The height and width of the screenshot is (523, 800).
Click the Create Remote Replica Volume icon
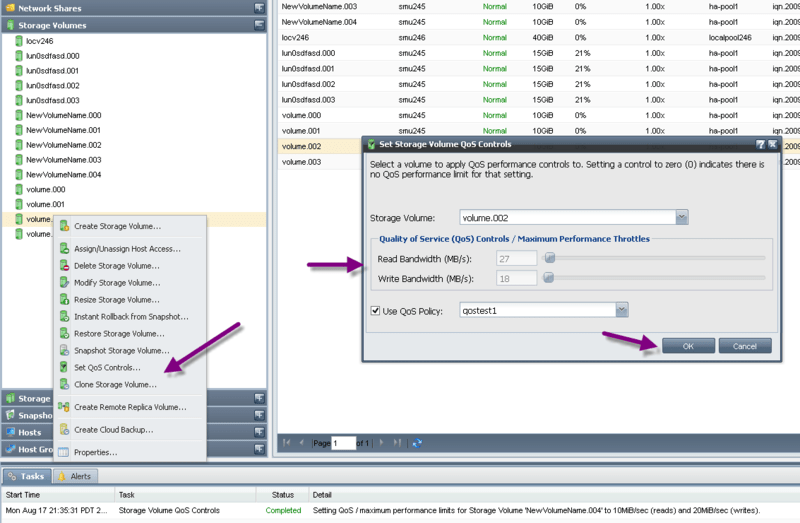(64, 407)
